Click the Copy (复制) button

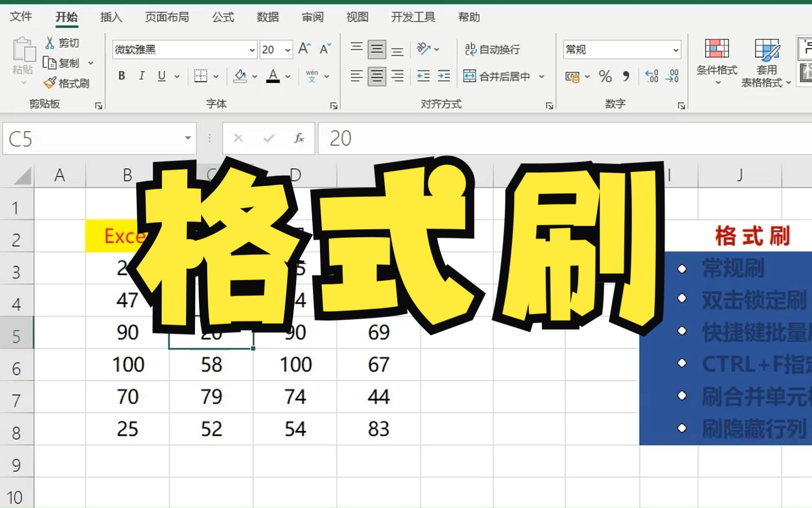61,63
